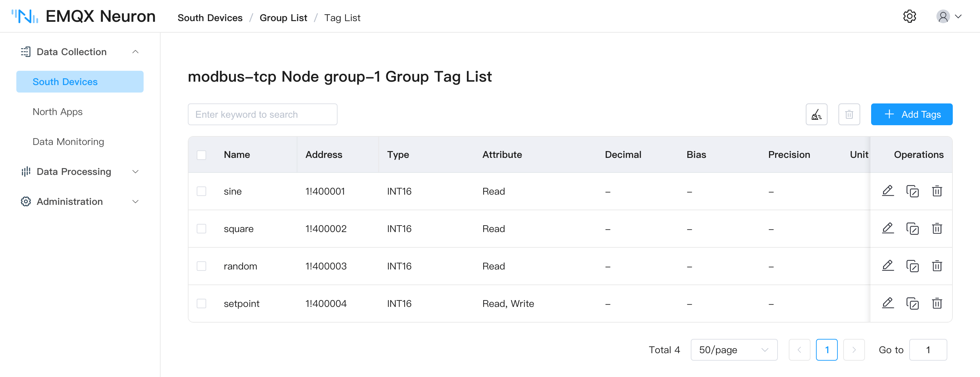The width and height of the screenshot is (980, 377).
Task: Click the Go to page input
Action: point(928,349)
